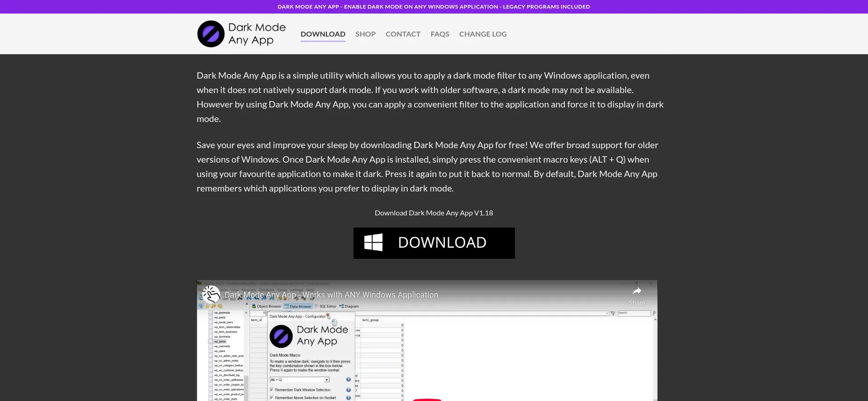This screenshot has width=868, height=401.
Task: Click help icon beside macro dropdown
Action: (349, 380)
